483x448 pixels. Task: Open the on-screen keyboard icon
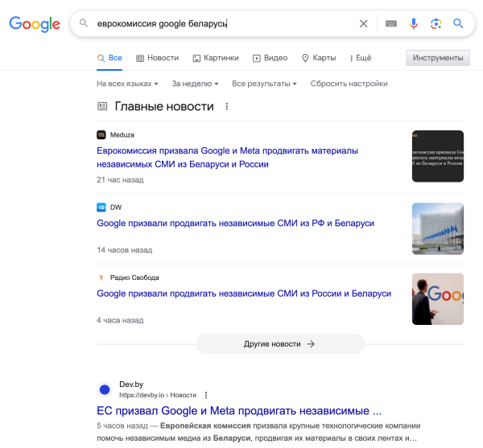click(390, 24)
